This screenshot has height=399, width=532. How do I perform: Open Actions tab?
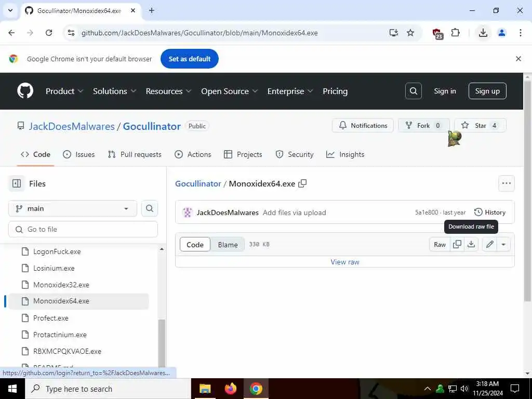(x=193, y=154)
